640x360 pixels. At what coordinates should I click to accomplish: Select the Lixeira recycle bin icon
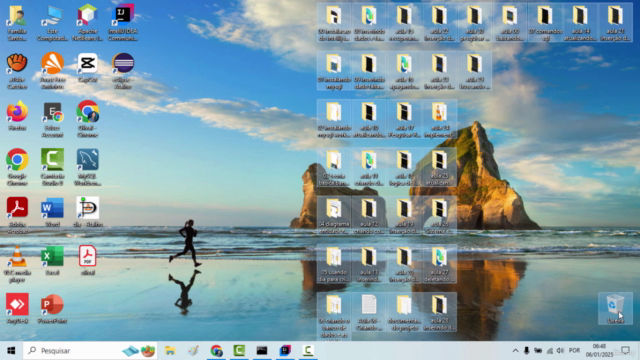pos(615,308)
